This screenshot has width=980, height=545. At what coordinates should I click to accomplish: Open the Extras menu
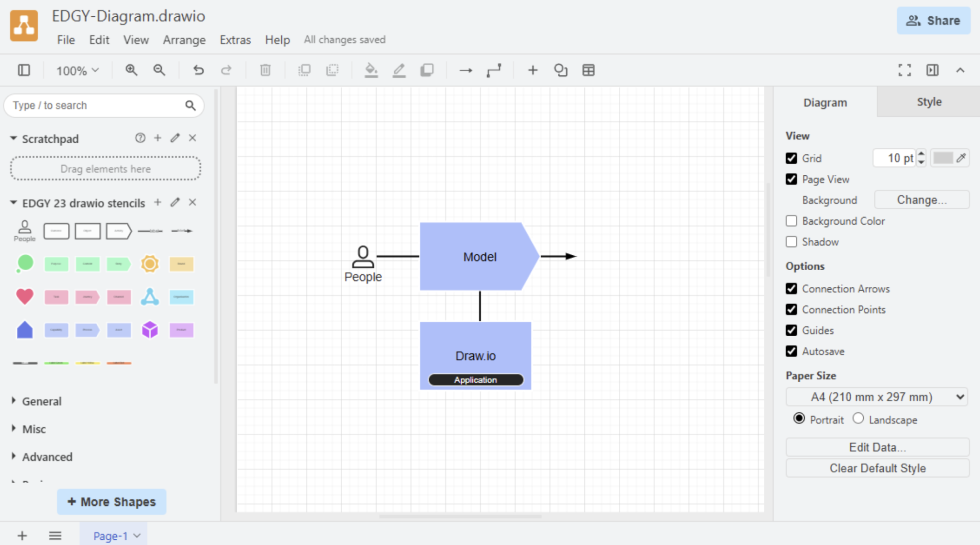click(235, 40)
